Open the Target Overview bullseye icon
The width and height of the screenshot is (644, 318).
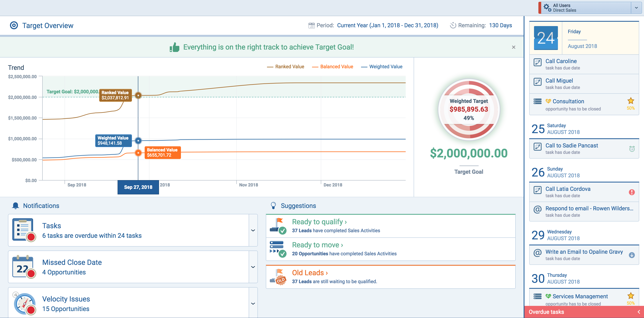click(14, 25)
